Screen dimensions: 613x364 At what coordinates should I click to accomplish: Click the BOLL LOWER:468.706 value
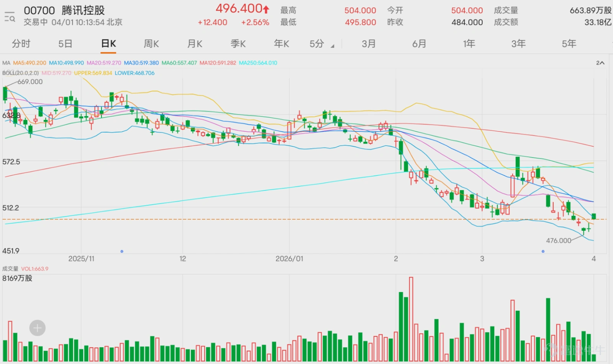[x=135, y=73]
